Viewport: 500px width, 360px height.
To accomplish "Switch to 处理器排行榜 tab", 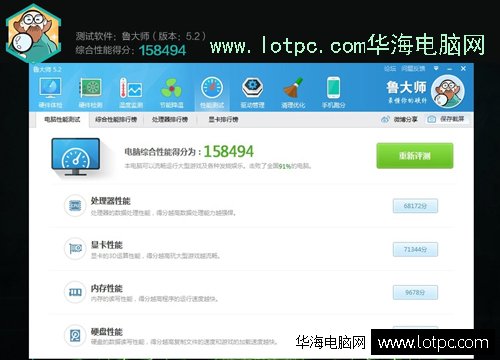I will pyautogui.click(x=170, y=119).
